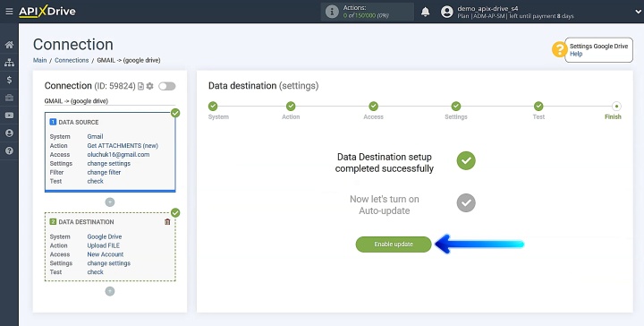Click the ApiX-Drive logo
Image resolution: width=644 pixels, height=326 pixels.
click(x=47, y=12)
